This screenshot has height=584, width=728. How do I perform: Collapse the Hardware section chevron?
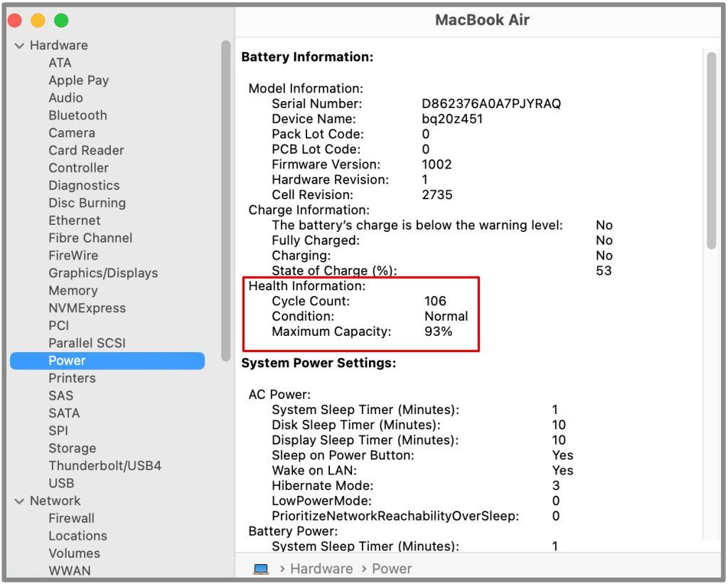coord(19,46)
